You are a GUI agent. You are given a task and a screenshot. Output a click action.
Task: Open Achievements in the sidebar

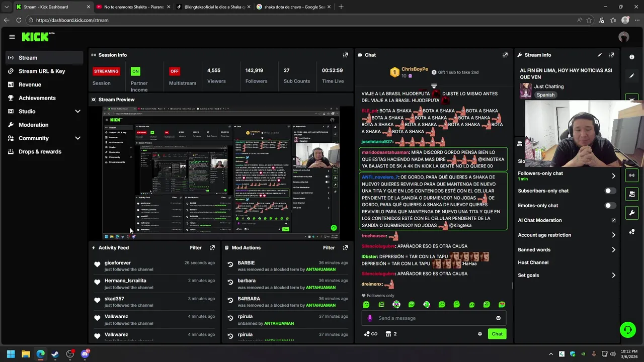tap(44, 98)
